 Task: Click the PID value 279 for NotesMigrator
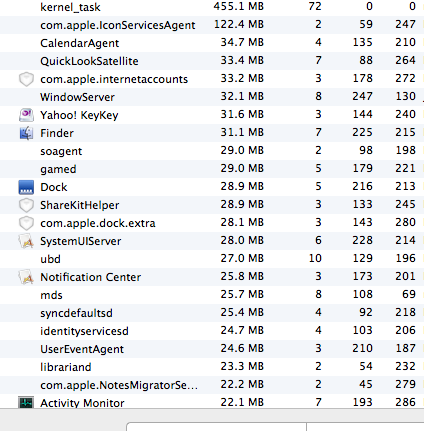tap(405, 384)
